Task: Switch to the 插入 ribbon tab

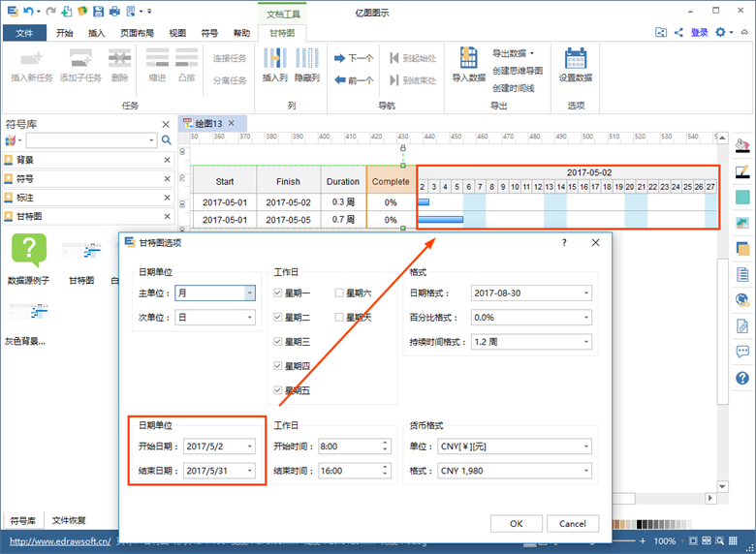Action: pyautogui.click(x=96, y=33)
